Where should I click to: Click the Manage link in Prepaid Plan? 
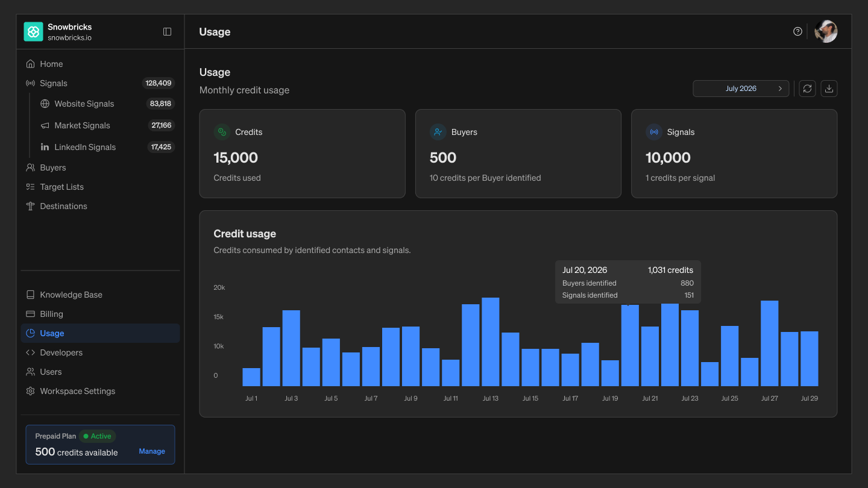pos(152,451)
